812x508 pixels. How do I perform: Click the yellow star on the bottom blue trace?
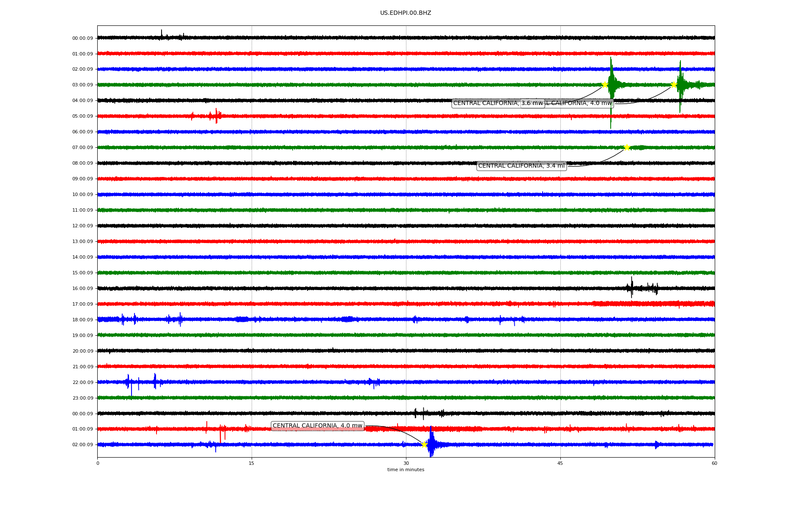click(424, 444)
